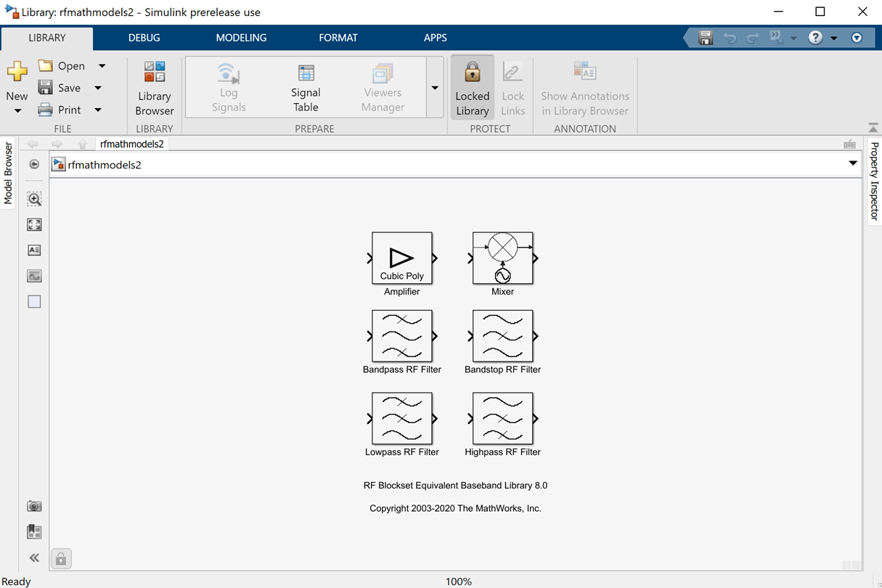The height and width of the screenshot is (588, 882).
Task: Click the Locked Library protect icon
Action: point(472,87)
